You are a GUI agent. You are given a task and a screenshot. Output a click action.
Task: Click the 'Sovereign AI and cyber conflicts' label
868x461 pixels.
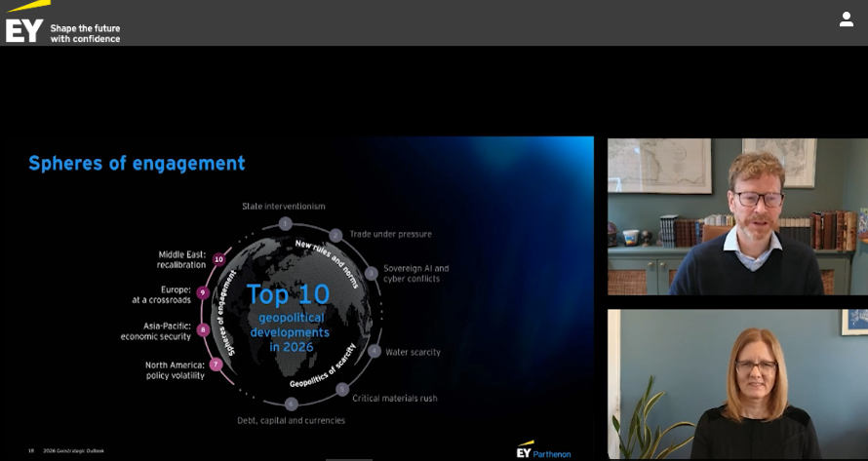(415, 273)
